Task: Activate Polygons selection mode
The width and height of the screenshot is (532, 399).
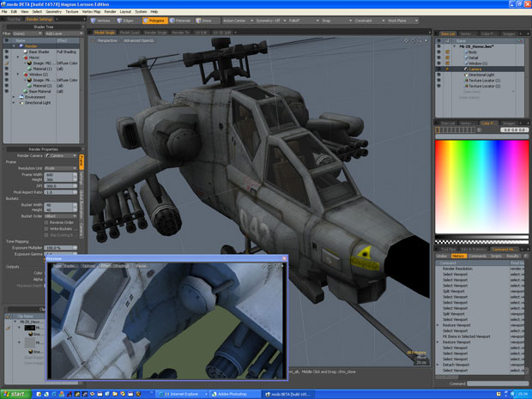Action: (x=156, y=20)
